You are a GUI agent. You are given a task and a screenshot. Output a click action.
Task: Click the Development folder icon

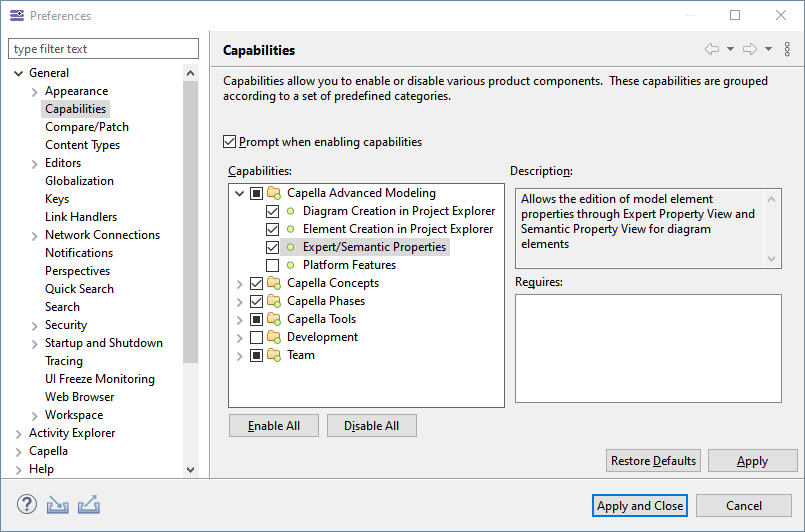click(274, 337)
